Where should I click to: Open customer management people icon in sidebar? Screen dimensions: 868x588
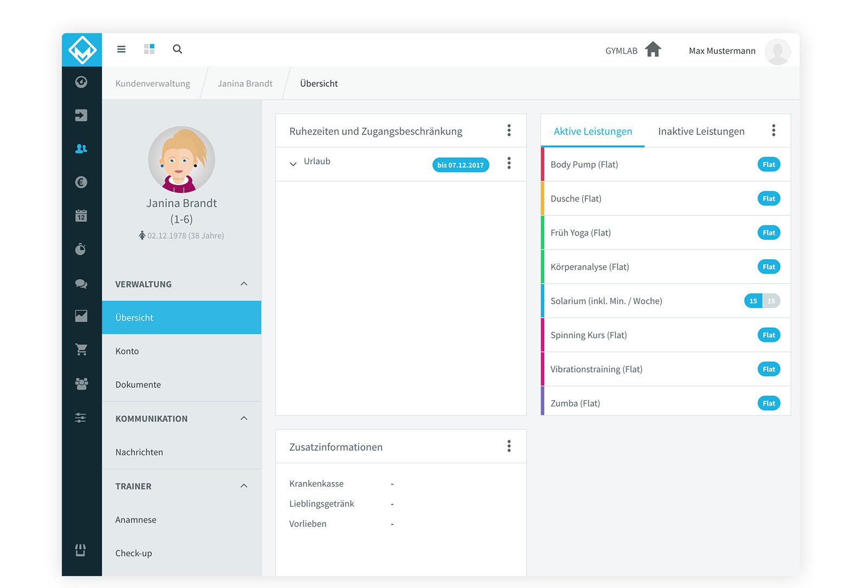click(81, 149)
